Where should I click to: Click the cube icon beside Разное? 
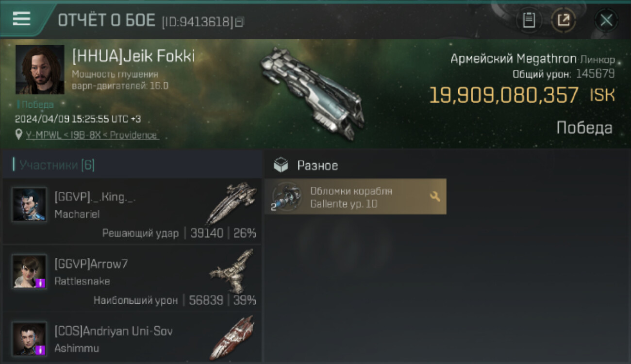pyautogui.click(x=281, y=165)
